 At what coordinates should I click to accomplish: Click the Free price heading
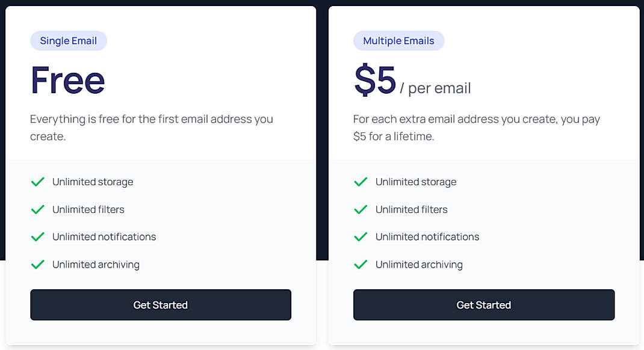click(x=67, y=80)
